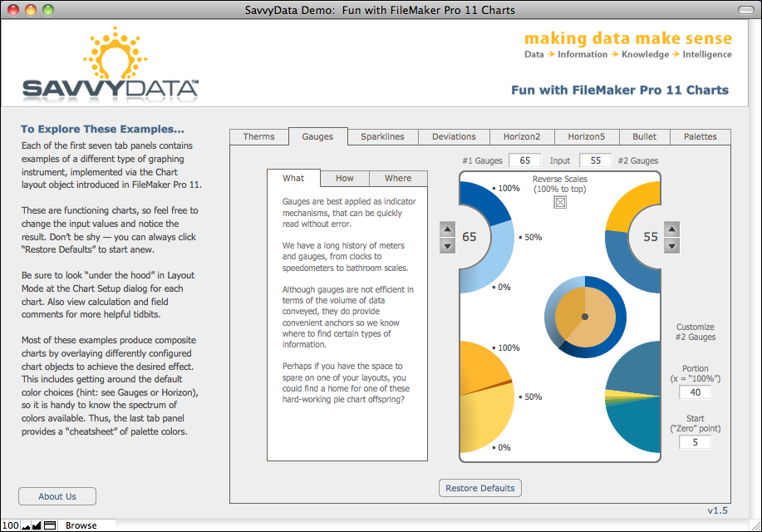The height and width of the screenshot is (532, 762).
Task: Open the Sparklines tab
Action: 382,136
